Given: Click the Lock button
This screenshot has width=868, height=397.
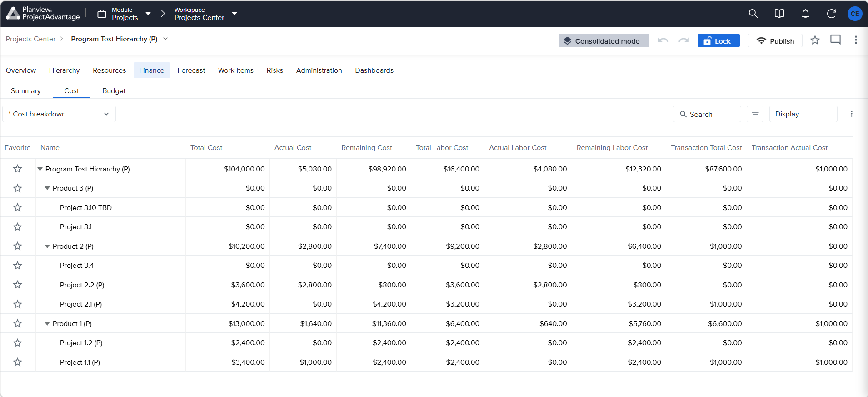Looking at the screenshot, I should click(x=718, y=40).
